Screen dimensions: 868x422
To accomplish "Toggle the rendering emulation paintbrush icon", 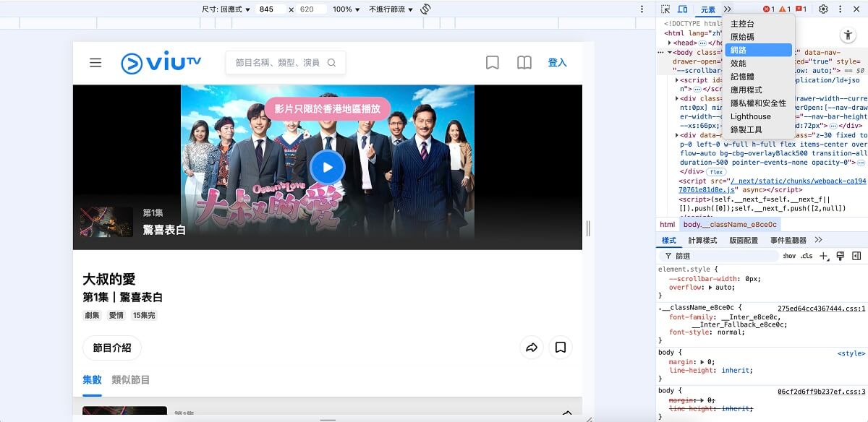I will pos(840,256).
